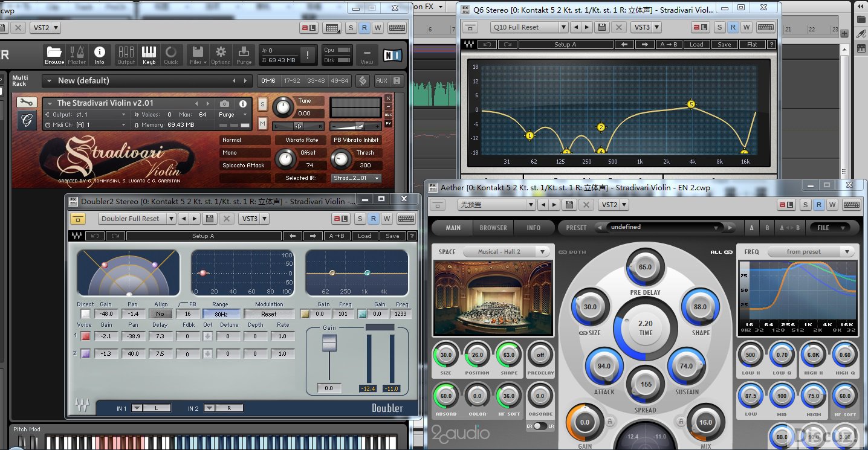Viewport: 868px width, 450px height.
Task: Open Selected IR Strad_2_01 dropdown
Action: (x=357, y=178)
